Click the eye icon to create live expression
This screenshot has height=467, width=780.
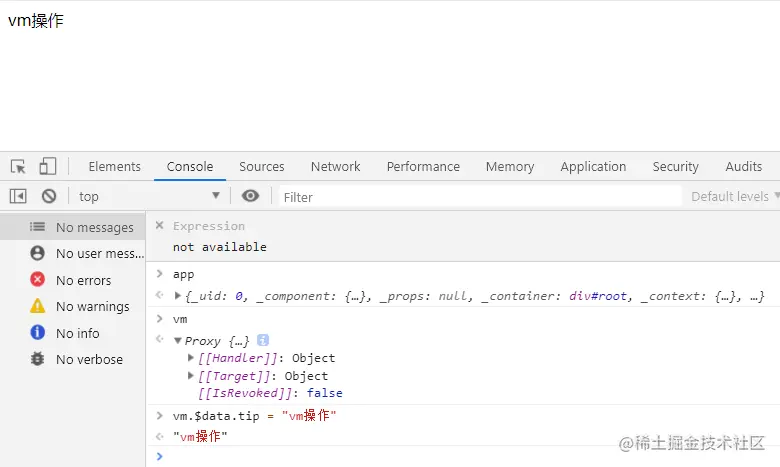(250, 196)
